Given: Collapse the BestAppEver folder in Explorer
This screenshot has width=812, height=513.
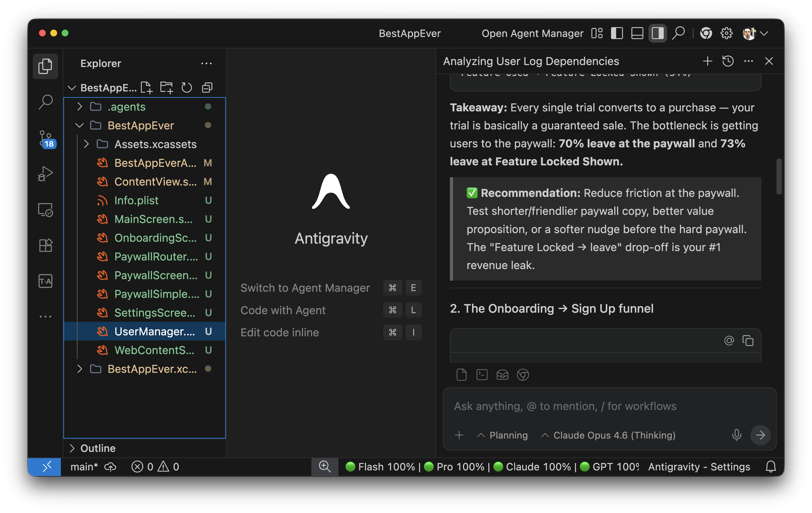Looking at the screenshot, I should pyautogui.click(x=80, y=125).
